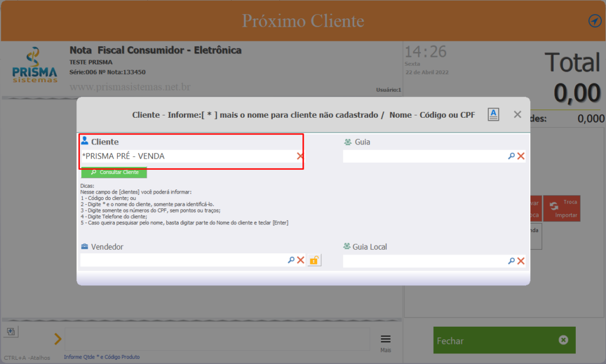Search Vendedor with magnifier icon
This screenshot has width=606, height=364.
(x=291, y=260)
